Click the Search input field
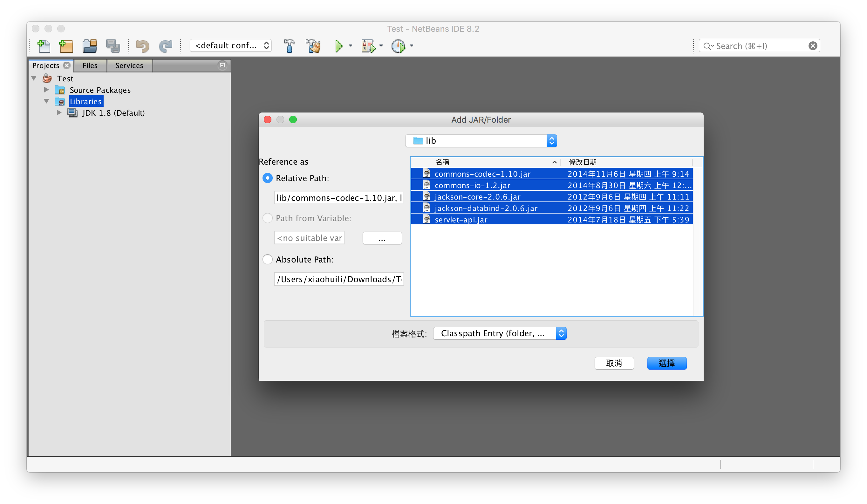Screen dimensions: 867x504 click(x=759, y=46)
